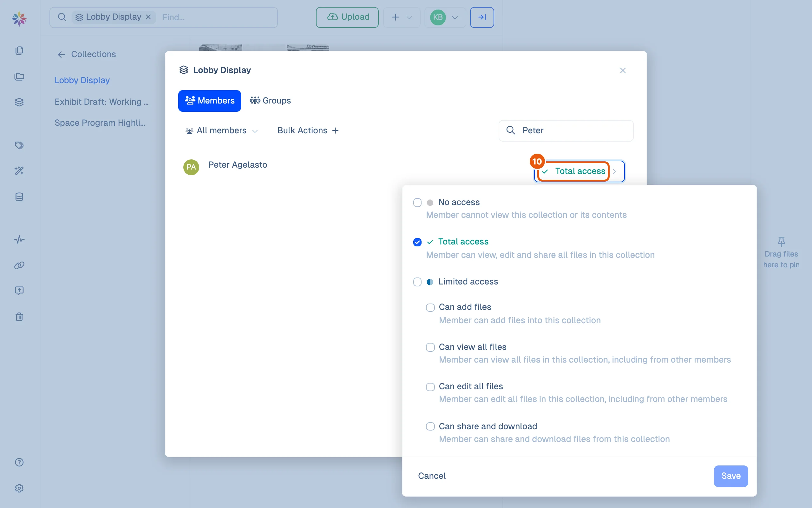Save the access permission changes

point(731,476)
